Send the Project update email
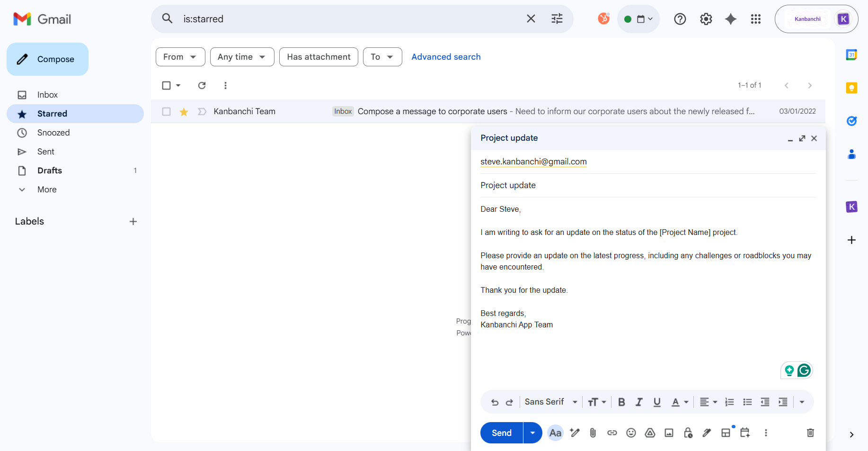The image size is (868, 451). point(501,433)
